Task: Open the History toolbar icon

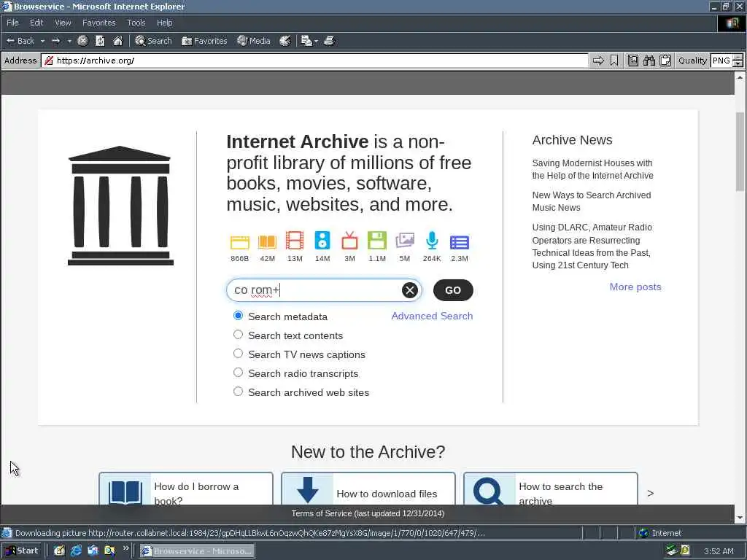Action: coord(285,41)
